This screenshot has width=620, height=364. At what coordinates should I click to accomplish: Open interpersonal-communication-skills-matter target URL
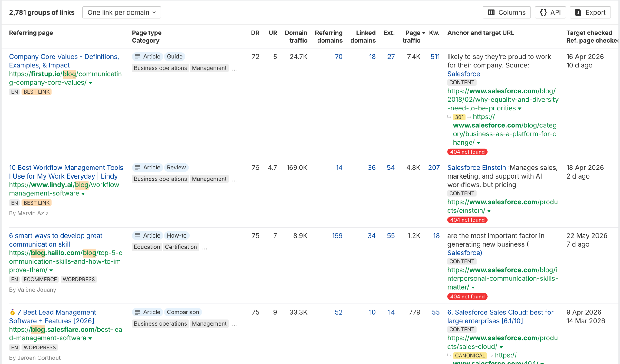click(503, 278)
